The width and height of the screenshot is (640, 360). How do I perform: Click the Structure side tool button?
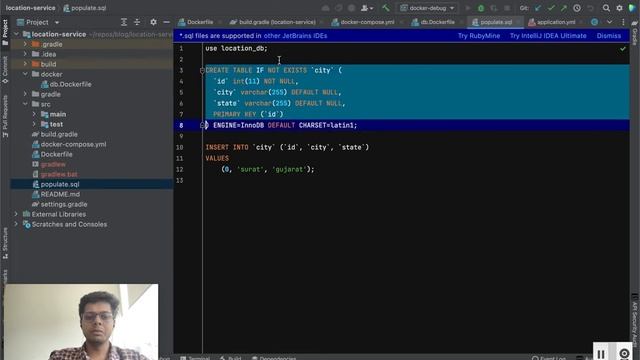pos(5,243)
